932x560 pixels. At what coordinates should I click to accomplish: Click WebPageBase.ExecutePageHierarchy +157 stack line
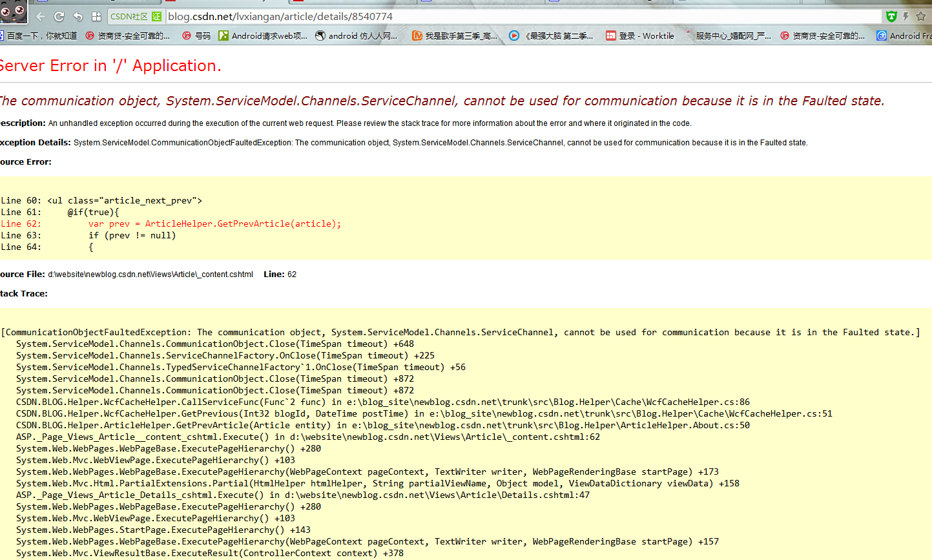pos(368,541)
